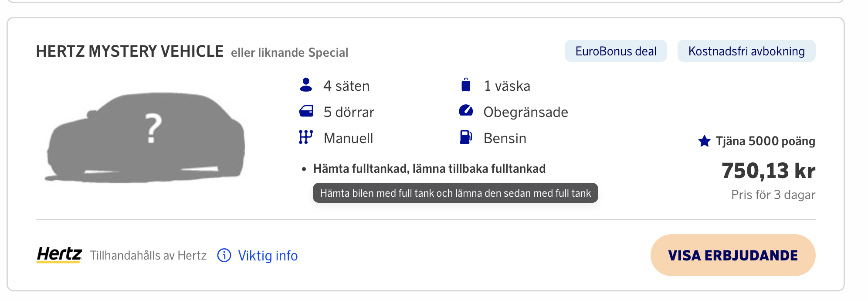This screenshot has width=868, height=301.
Task: Select the Pris för 3 dagar label
Action: coord(773,195)
